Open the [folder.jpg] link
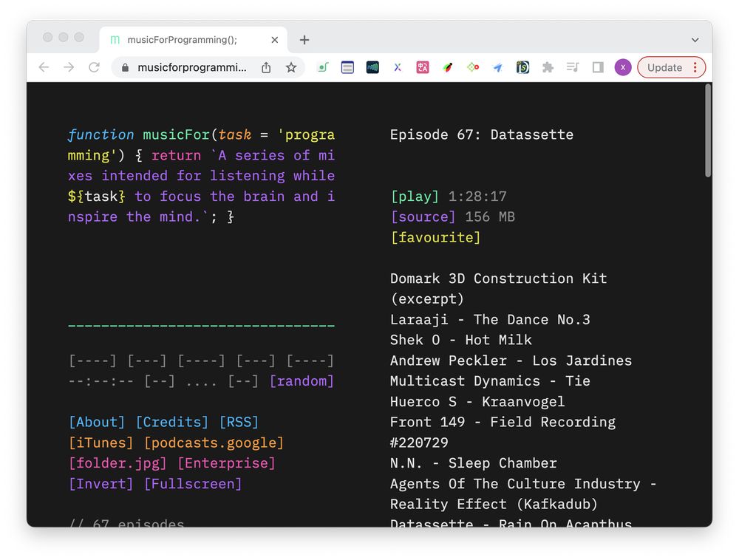The height and width of the screenshot is (560, 739). tap(118, 463)
